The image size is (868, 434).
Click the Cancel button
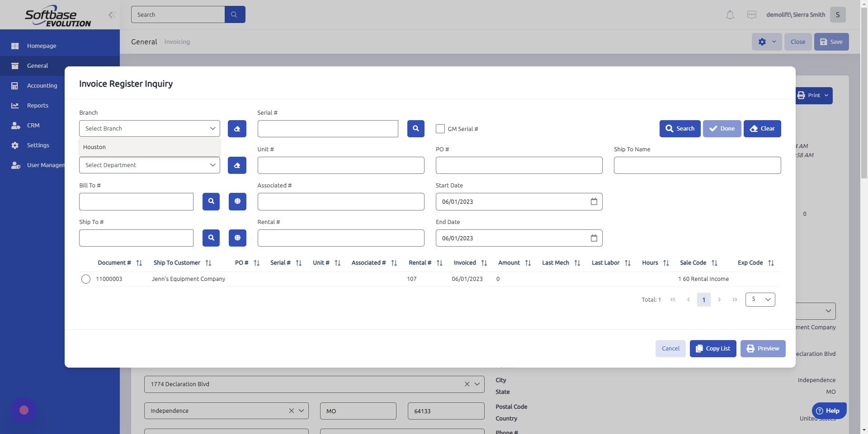tap(670, 349)
